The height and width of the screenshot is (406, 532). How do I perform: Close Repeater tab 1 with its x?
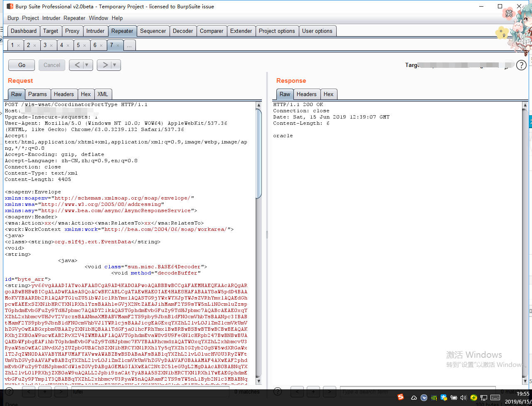[18, 45]
